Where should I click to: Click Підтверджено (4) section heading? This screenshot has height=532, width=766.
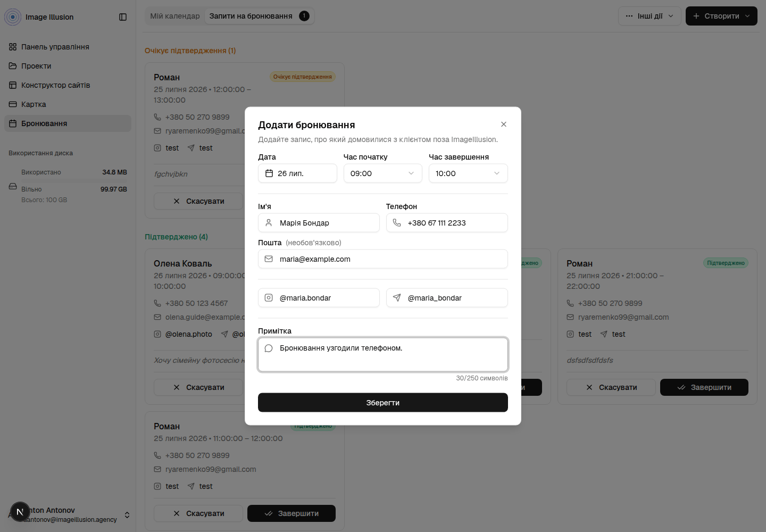tap(176, 237)
